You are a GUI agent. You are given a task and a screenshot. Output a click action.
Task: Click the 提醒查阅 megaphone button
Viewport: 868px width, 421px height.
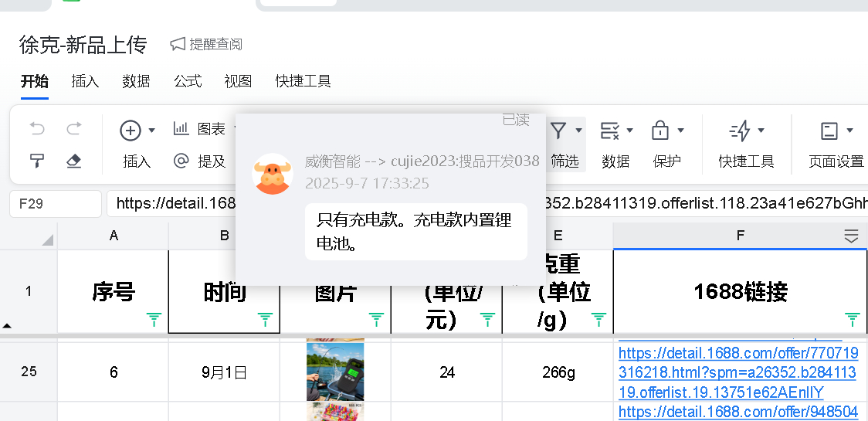point(205,44)
